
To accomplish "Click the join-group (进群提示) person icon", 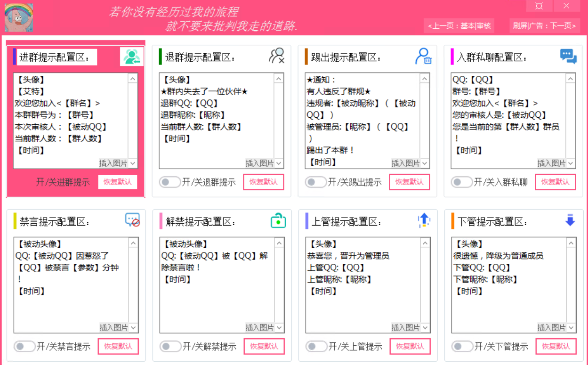I will 132,57.
